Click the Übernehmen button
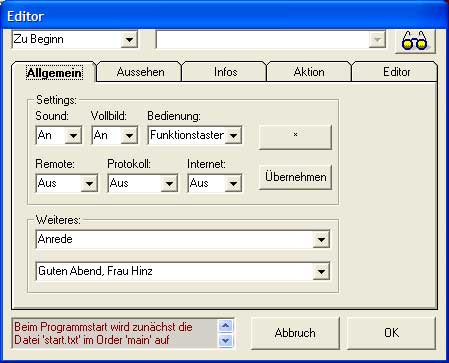Viewport: 449px width, 363px height. [x=295, y=177]
